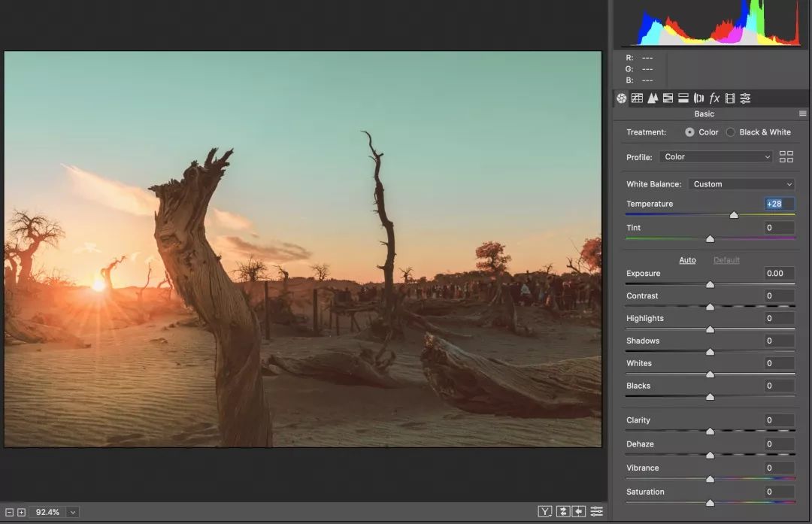Click the Auto tone adjustment link
This screenshot has width=812, height=524.
pos(687,260)
